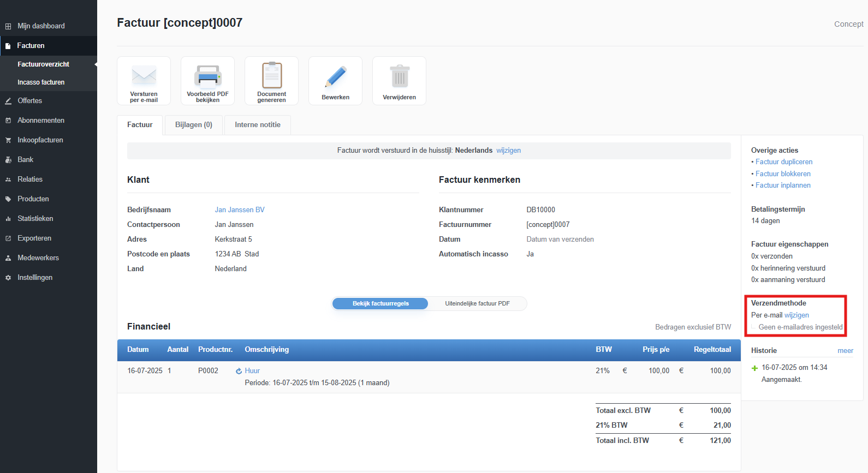Collapse the Facturen sidebar section

pos(31,46)
